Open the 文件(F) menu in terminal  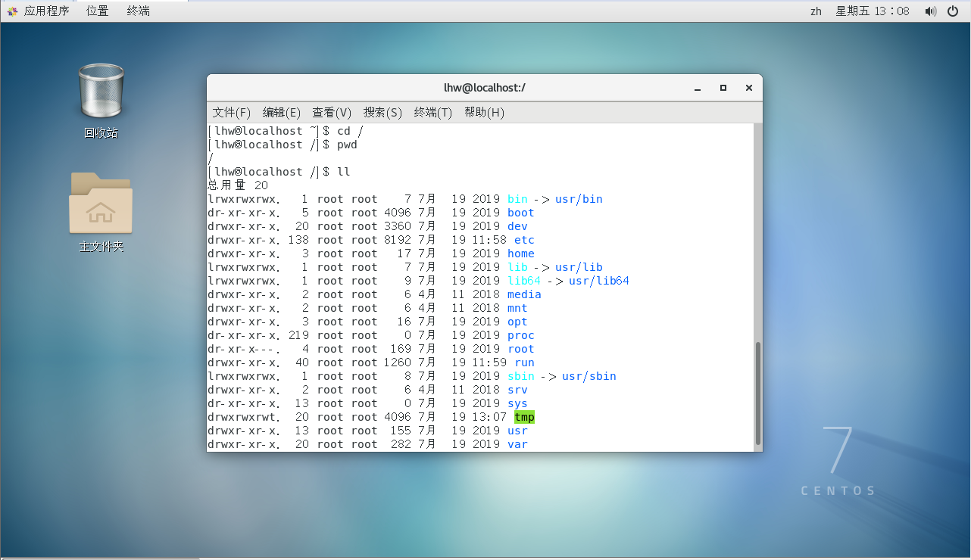[x=232, y=113]
